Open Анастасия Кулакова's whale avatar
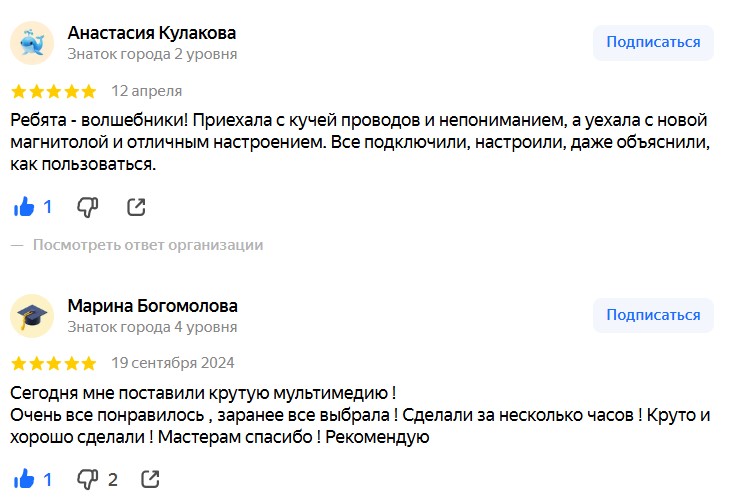Screen dimensions: 737x501 pos(32,43)
